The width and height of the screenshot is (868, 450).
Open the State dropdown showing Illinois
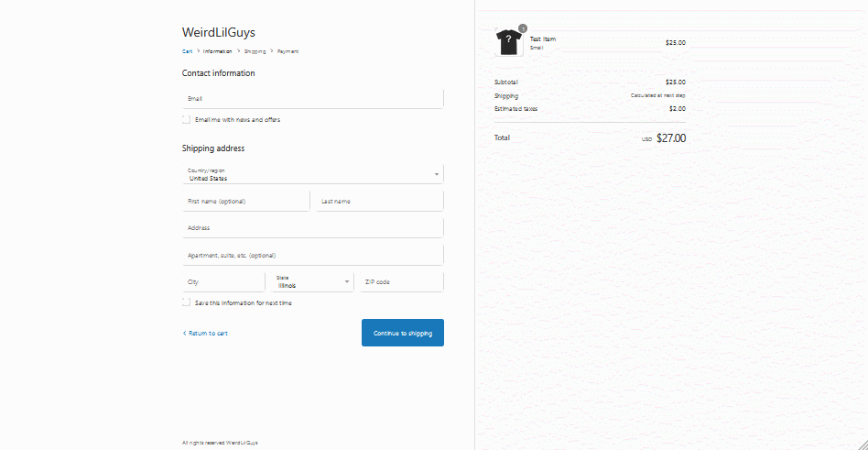[x=312, y=281]
